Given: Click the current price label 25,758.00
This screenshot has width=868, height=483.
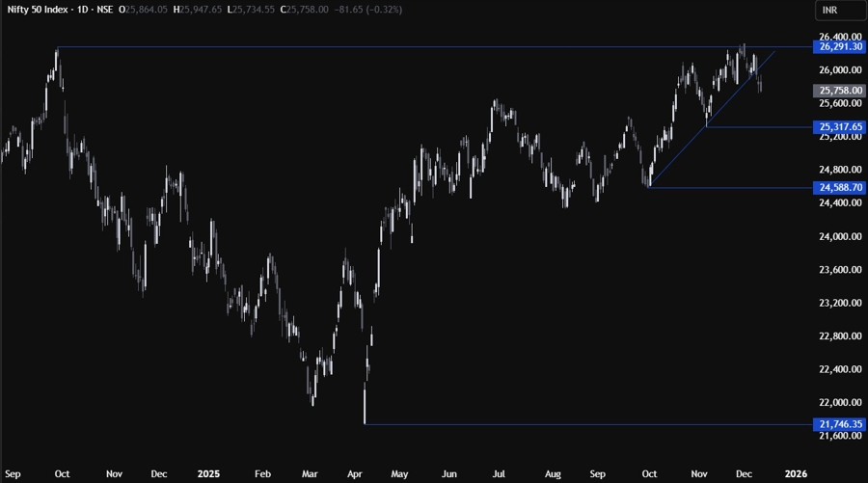Looking at the screenshot, I should [x=840, y=91].
